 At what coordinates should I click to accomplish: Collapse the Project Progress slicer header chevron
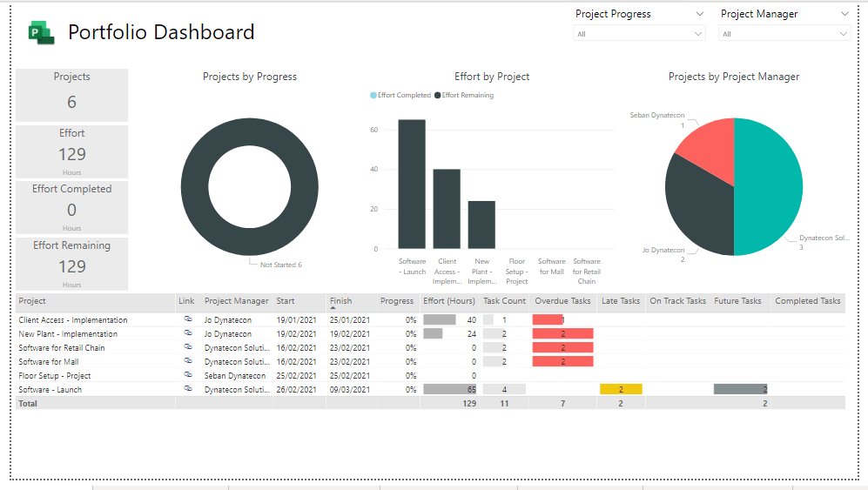pyautogui.click(x=699, y=15)
